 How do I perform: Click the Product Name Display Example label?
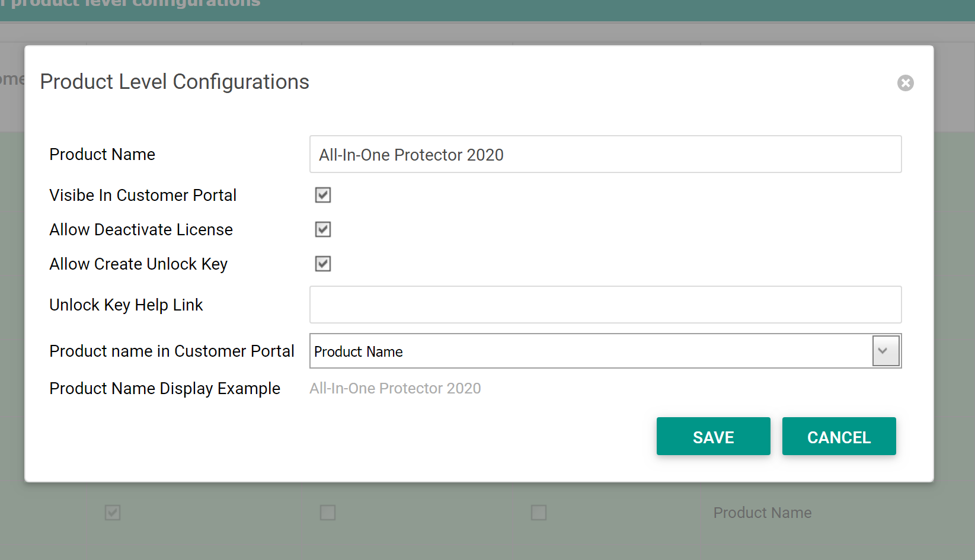coord(165,389)
